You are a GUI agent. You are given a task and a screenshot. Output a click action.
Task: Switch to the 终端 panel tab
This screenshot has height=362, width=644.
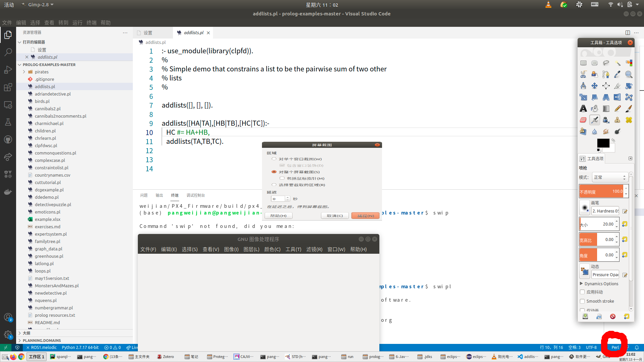click(174, 195)
